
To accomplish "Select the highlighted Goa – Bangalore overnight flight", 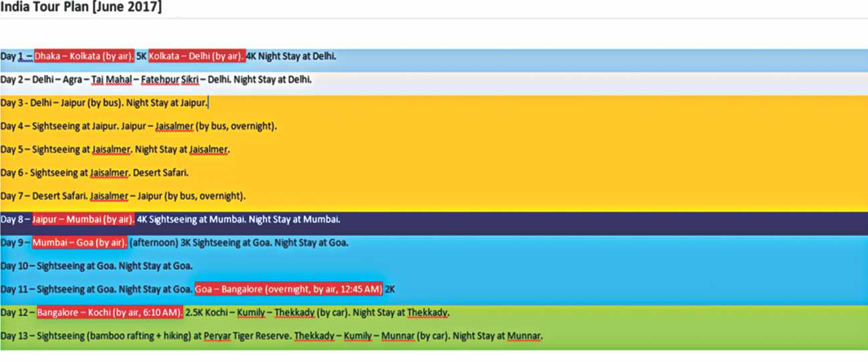I will (x=288, y=289).
